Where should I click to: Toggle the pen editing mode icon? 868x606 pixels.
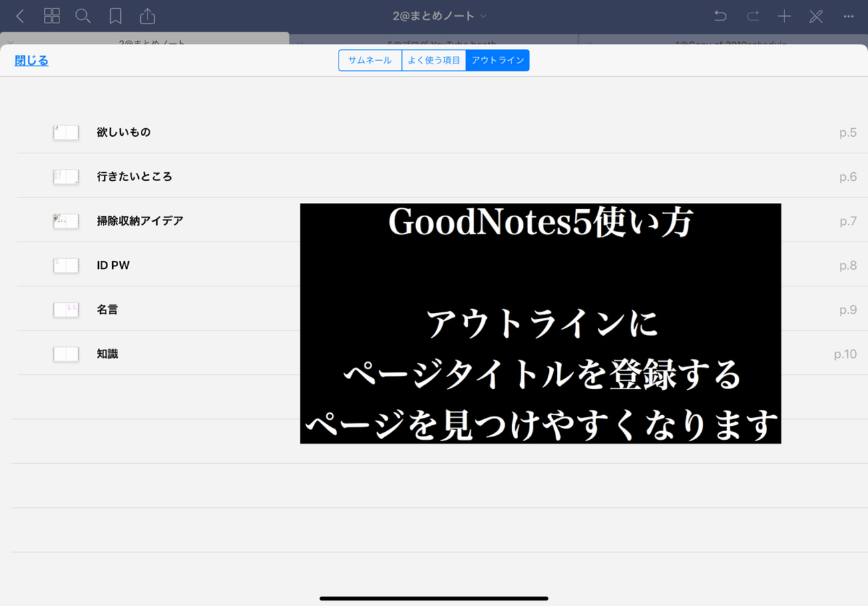pyautogui.click(x=816, y=16)
